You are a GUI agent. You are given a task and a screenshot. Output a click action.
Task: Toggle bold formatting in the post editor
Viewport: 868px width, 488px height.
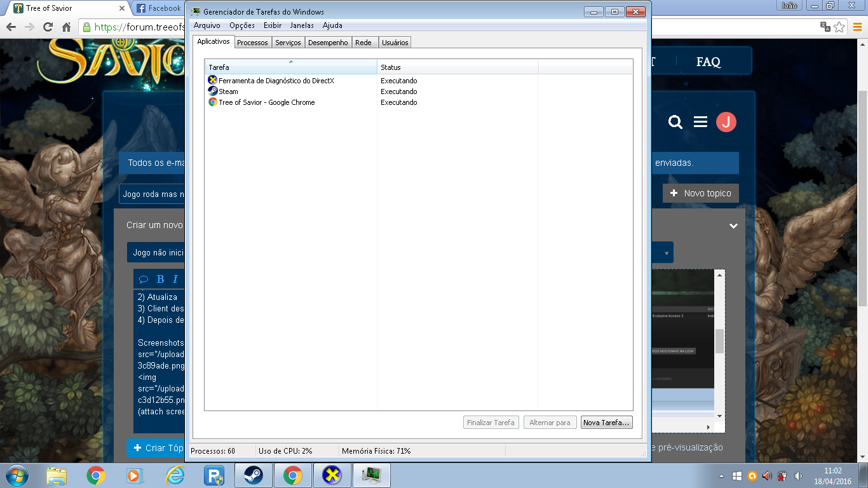click(x=160, y=279)
